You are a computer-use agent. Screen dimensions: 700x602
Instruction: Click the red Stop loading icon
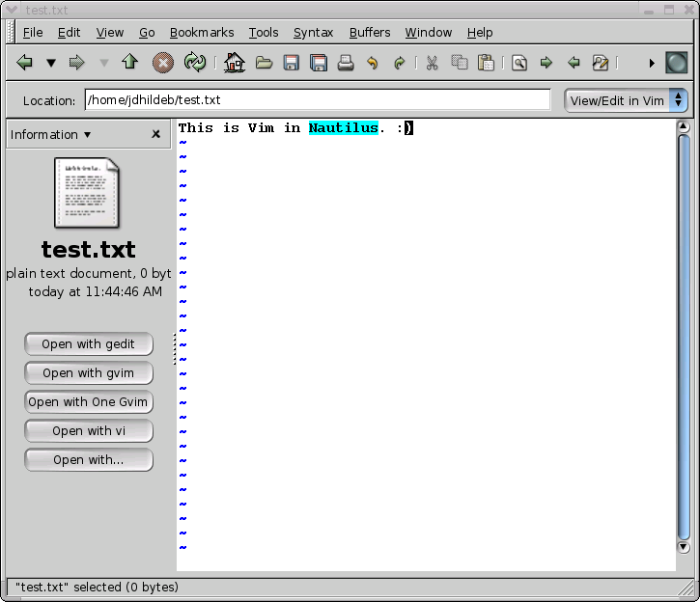coord(163,63)
